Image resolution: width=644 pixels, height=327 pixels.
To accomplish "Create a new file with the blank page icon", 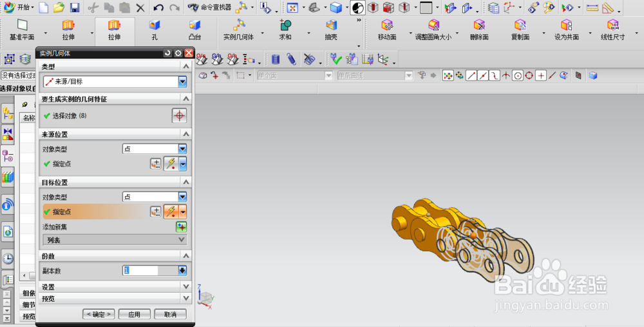I will click(44, 7).
